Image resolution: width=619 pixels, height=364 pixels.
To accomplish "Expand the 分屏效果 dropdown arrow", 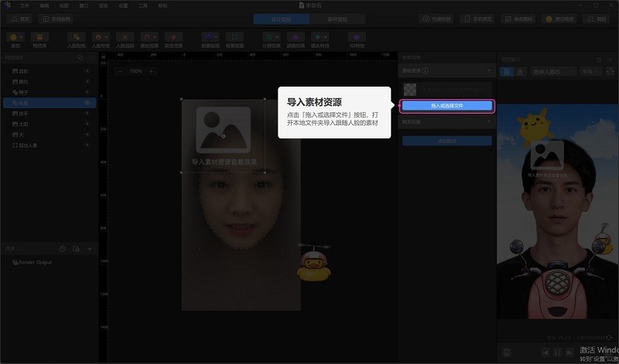I will click(x=277, y=37).
